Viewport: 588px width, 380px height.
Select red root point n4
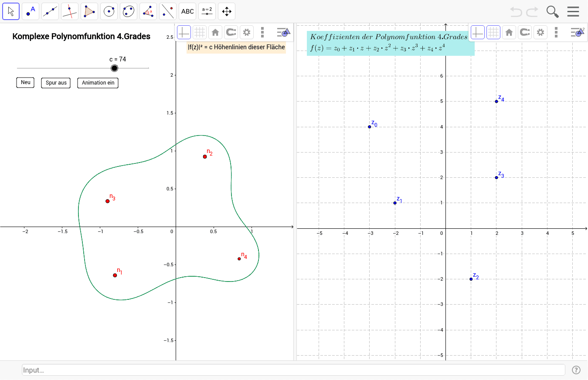tap(239, 259)
